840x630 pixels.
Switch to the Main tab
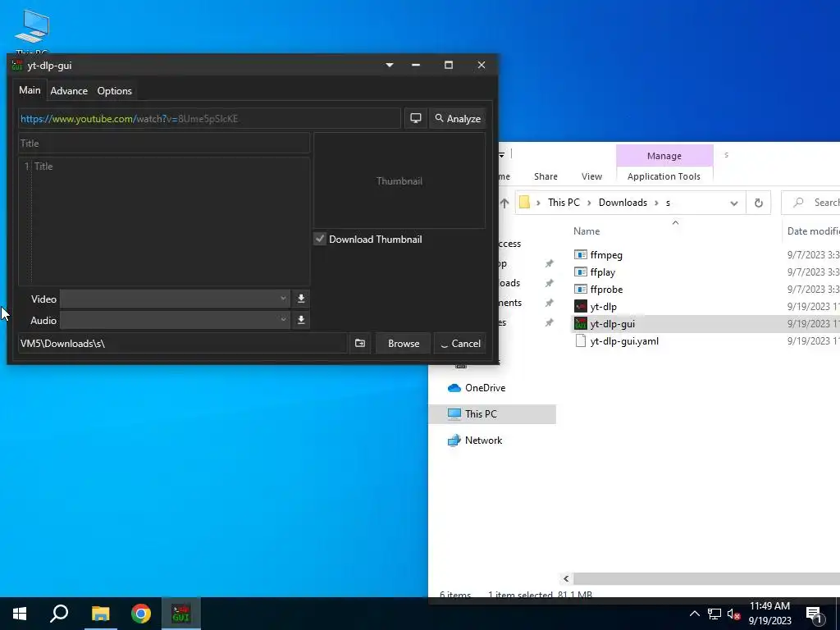pos(30,90)
